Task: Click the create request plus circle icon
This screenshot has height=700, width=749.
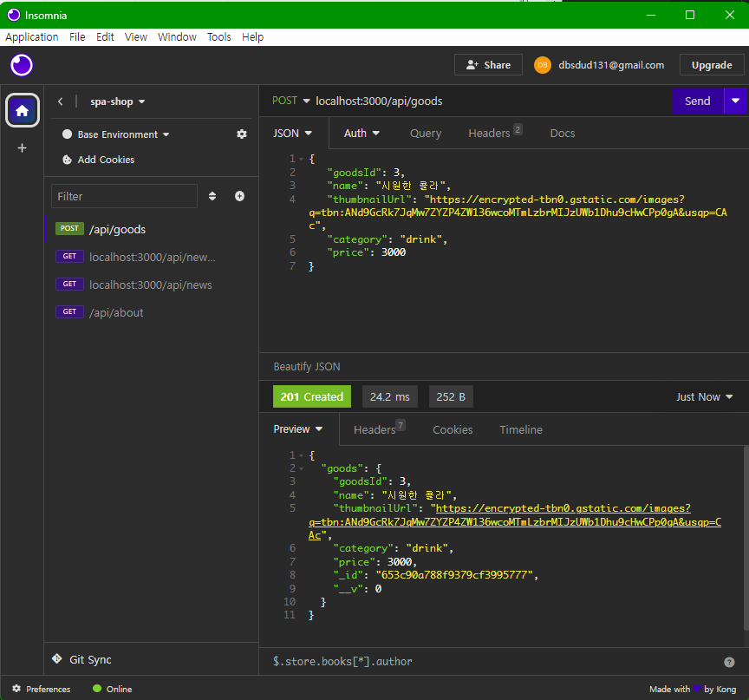Action: click(x=240, y=196)
